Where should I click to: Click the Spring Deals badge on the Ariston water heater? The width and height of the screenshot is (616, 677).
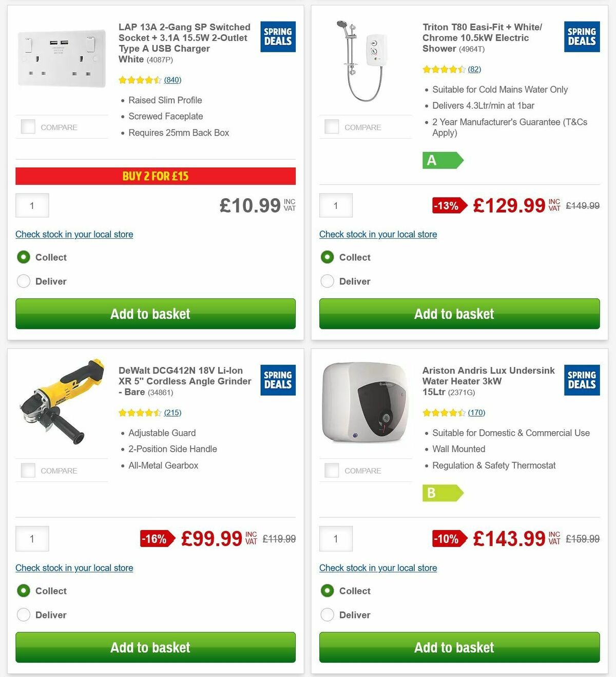coord(581,380)
